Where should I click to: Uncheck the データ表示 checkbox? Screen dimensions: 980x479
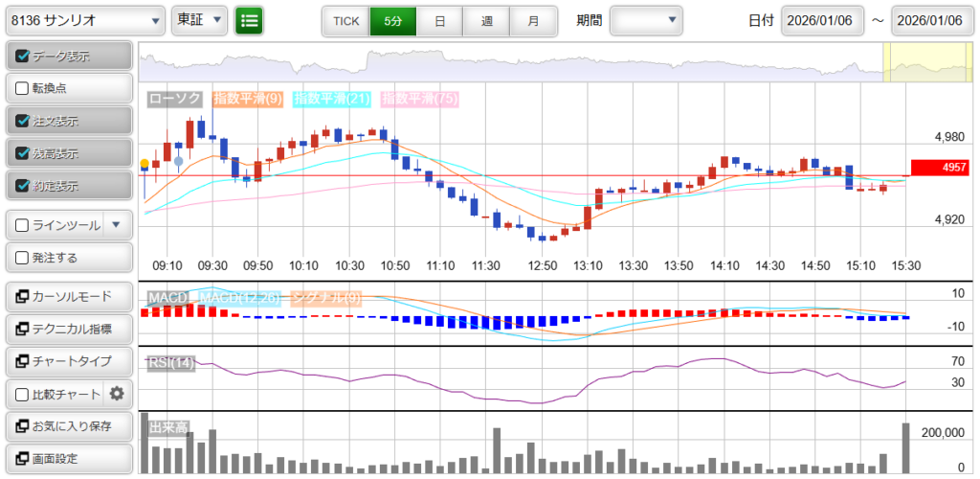click(x=24, y=57)
